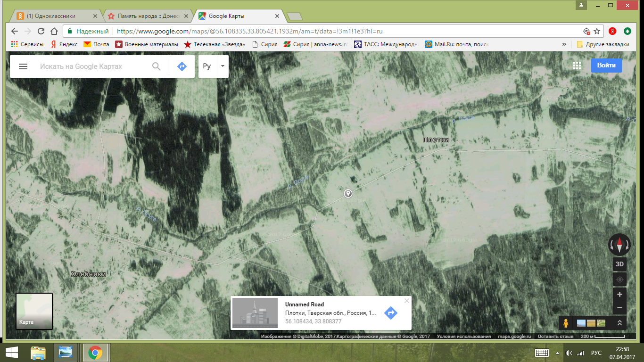
Task: Get directions to Unnamed Road card
Action: [x=391, y=313]
